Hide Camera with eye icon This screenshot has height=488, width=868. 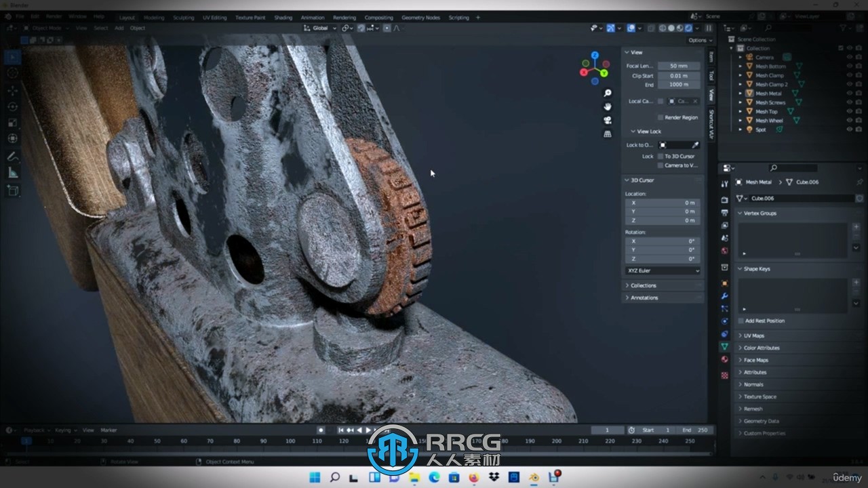pos(849,58)
